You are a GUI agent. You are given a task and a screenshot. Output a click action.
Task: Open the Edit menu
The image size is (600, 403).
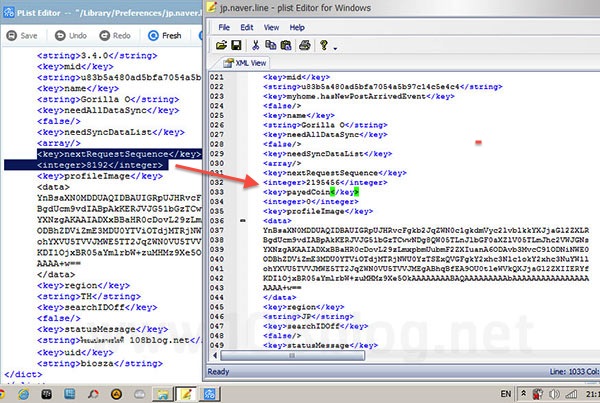[246, 27]
